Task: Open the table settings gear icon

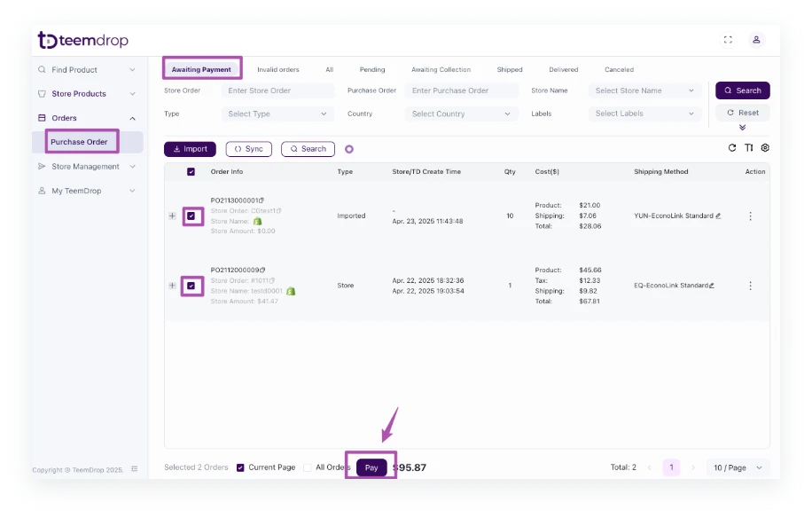Action: click(x=765, y=148)
